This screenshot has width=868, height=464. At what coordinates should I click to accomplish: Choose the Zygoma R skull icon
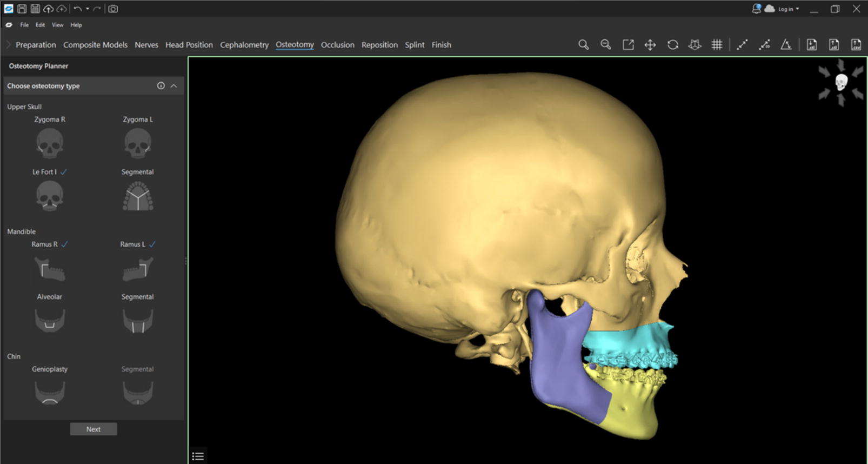[49, 143]
